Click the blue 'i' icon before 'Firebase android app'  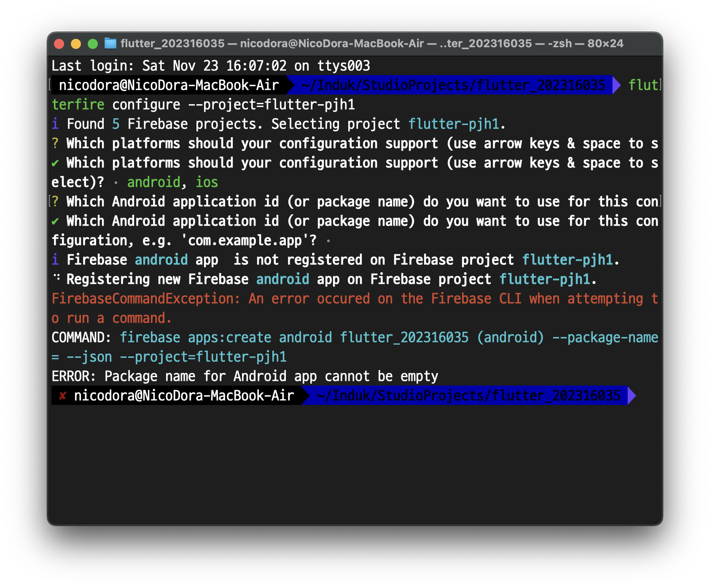point(55,260)
